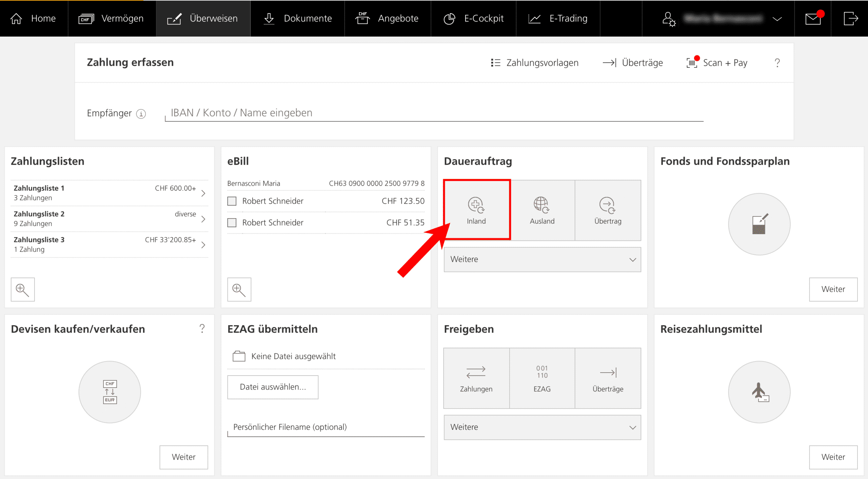Open the Home navigation item
This screenshot has height=479, width=868.
pos(33,18)
